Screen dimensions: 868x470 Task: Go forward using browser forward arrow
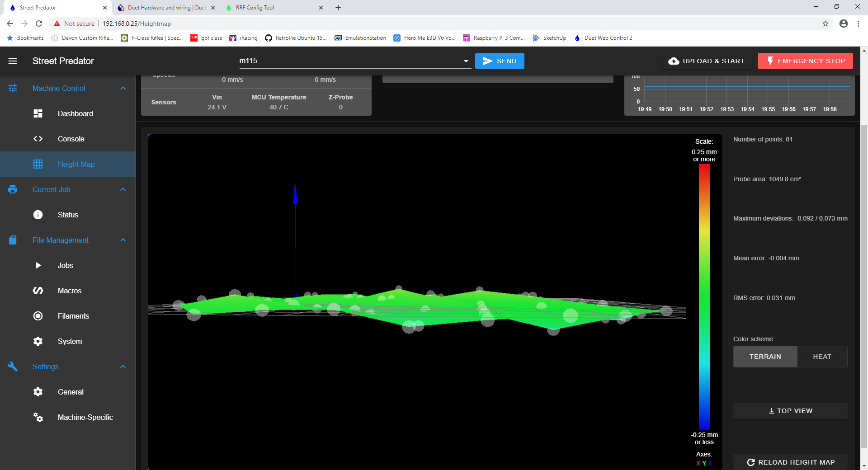(24, 23)
